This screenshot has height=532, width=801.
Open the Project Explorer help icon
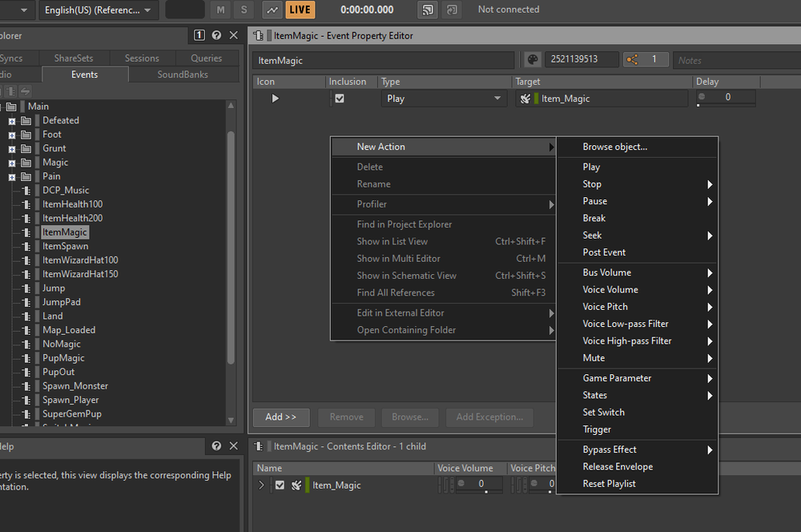point(216,35)
